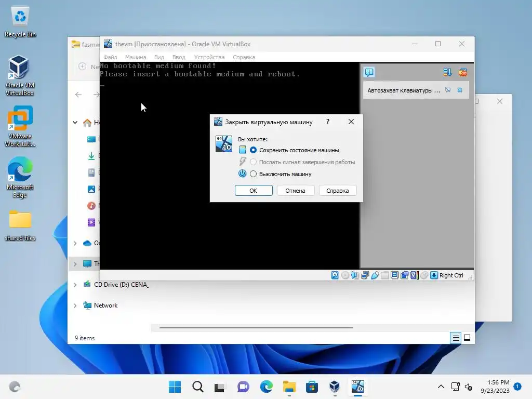Click the audio status icon
The width and height of the screenshot is (532, 399).
point(355,275)
